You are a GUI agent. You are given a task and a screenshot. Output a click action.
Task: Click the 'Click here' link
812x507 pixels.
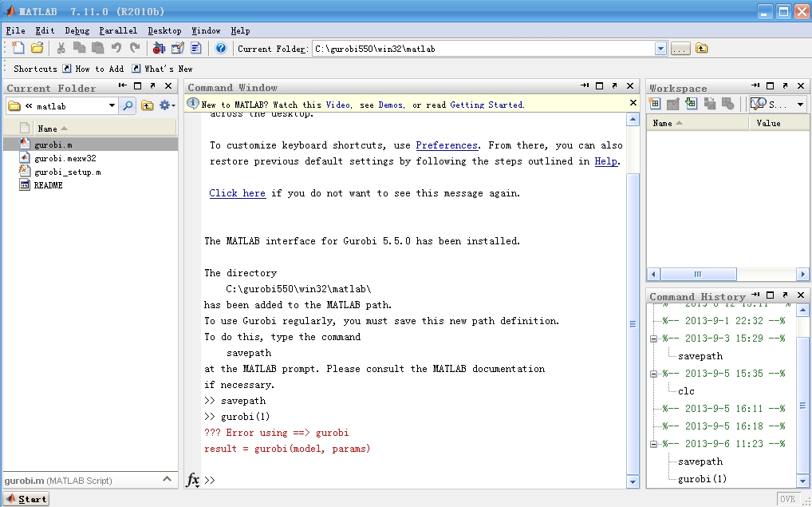pyautogui.click(x=237, y=193)
